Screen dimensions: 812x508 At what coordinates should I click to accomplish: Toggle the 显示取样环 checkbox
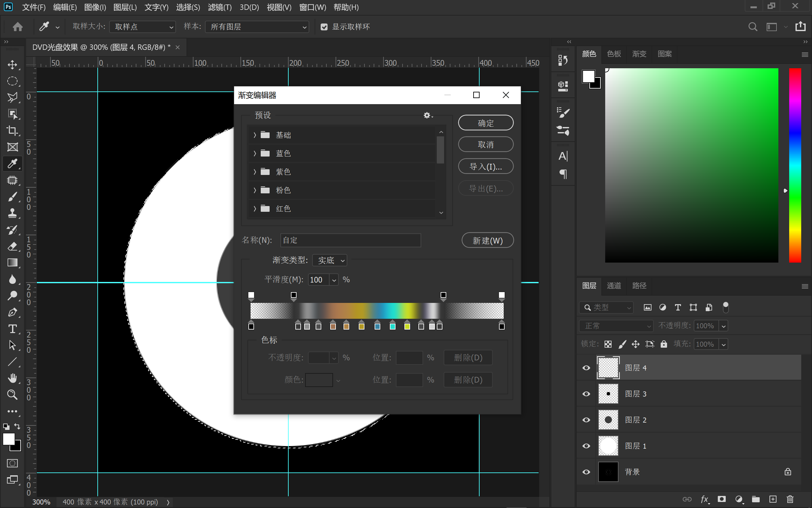pyautogui.click(x=324, y=27)
